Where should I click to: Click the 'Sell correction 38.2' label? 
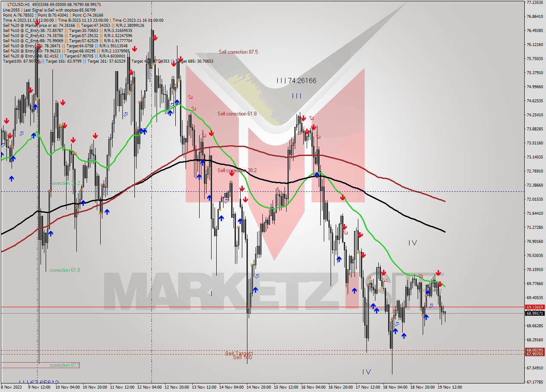pos(237,170)
